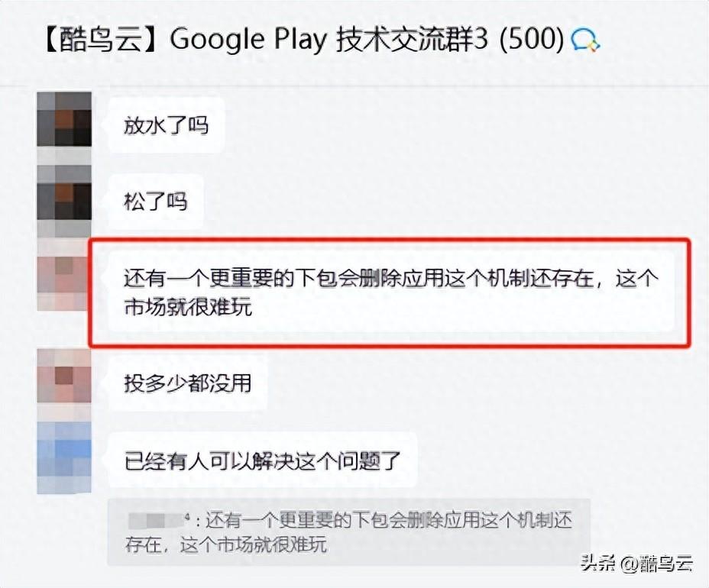Select the 投多少都没用 message bubble

point(187,383)
